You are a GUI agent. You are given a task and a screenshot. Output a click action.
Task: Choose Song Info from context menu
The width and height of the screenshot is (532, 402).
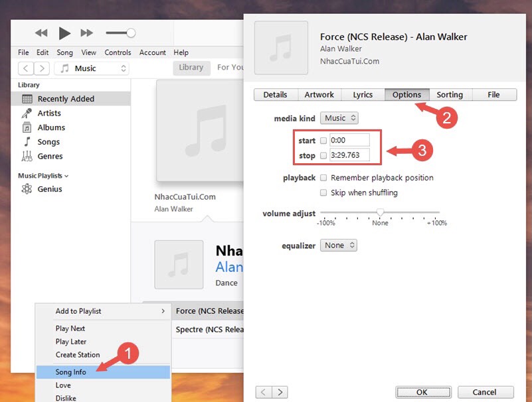point(103,372)
